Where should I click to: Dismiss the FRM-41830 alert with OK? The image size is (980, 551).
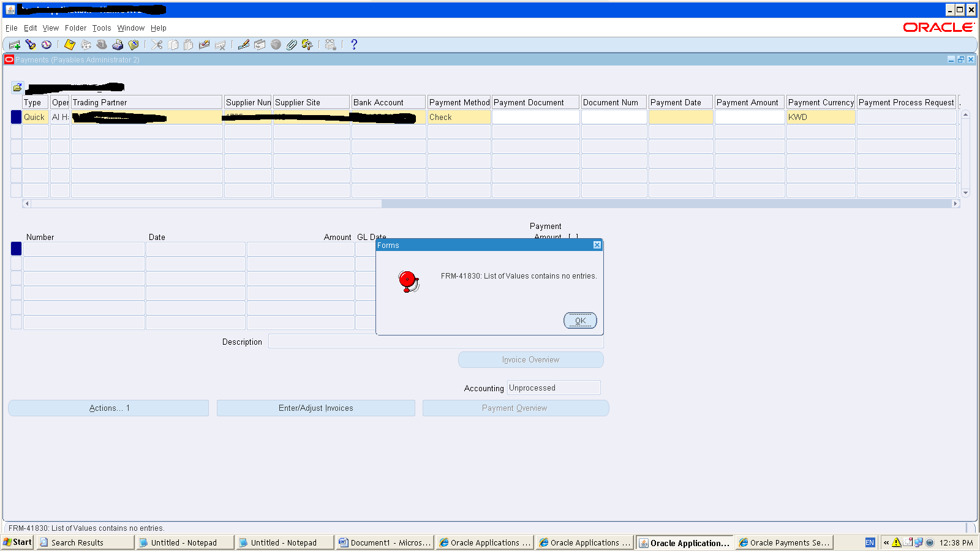[579, 320]
